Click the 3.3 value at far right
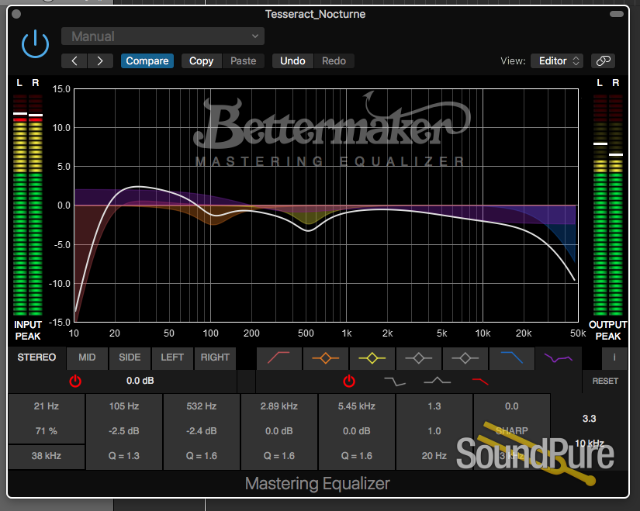 click(589, 419)
